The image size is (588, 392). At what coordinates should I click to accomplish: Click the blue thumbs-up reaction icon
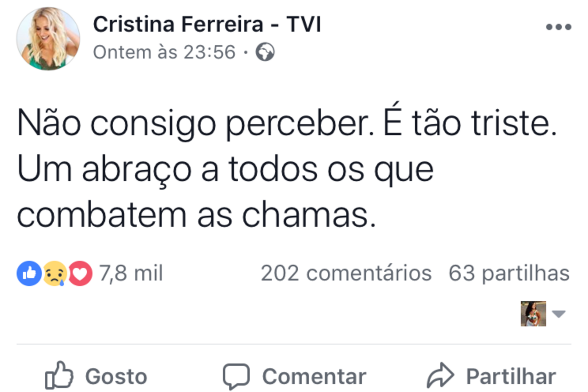[x=29, y=273]
